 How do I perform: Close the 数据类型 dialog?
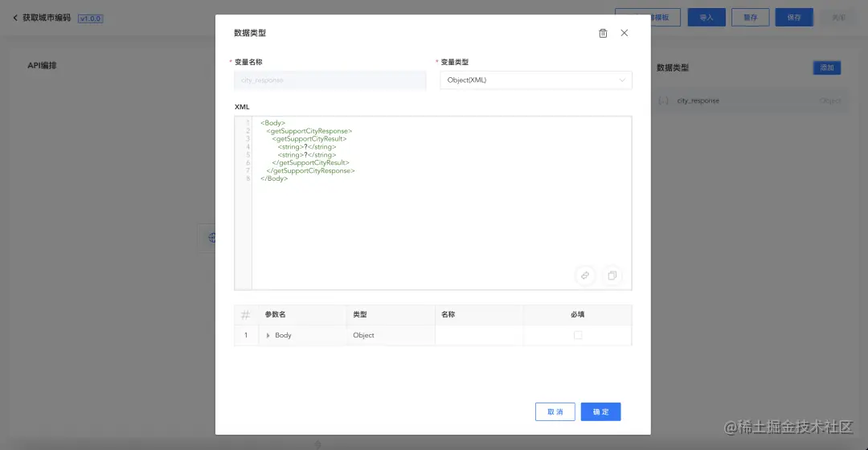coord(624,33)
